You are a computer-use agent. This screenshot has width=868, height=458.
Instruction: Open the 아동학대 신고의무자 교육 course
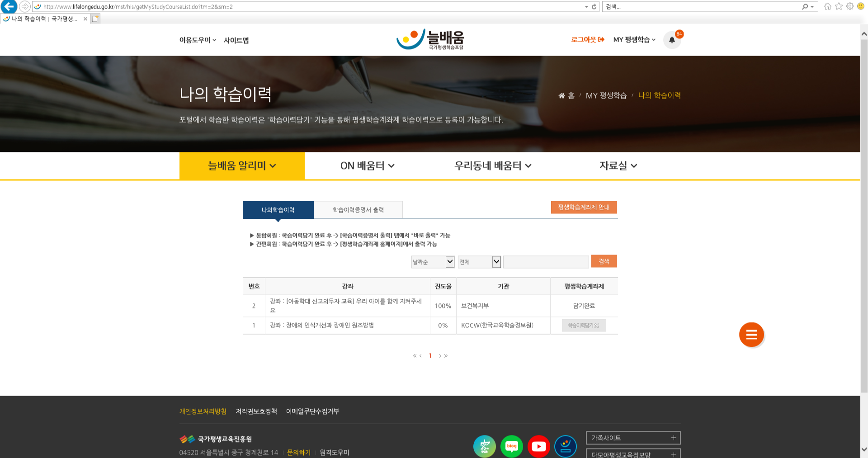(346, 306)
